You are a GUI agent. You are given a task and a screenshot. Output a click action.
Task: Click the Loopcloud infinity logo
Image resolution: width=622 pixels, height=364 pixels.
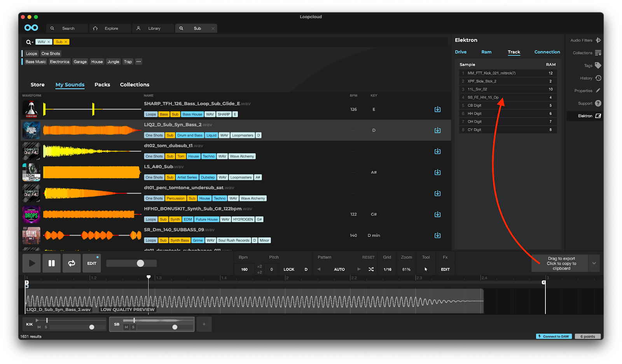[x=31, y=28]
